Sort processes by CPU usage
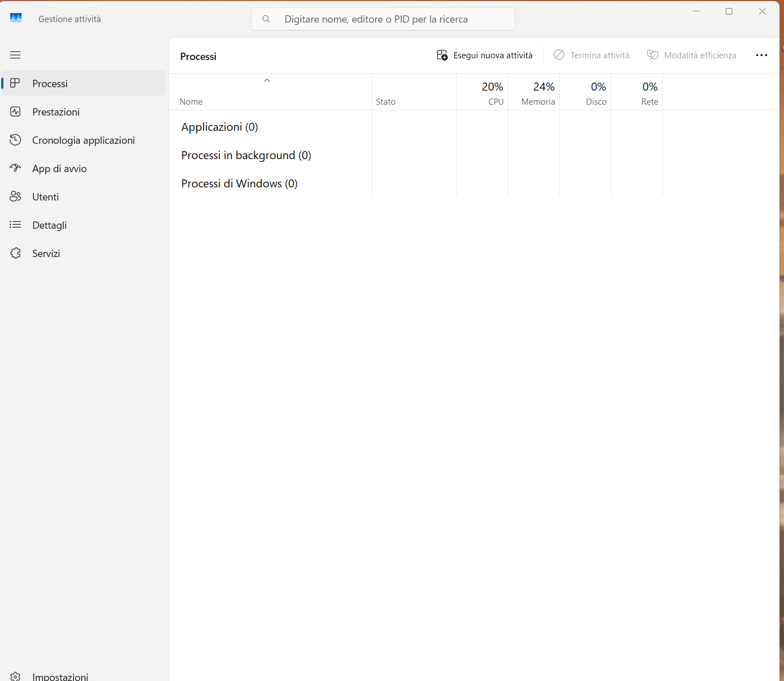The image size is (784, 681). (x=482, y=92)
